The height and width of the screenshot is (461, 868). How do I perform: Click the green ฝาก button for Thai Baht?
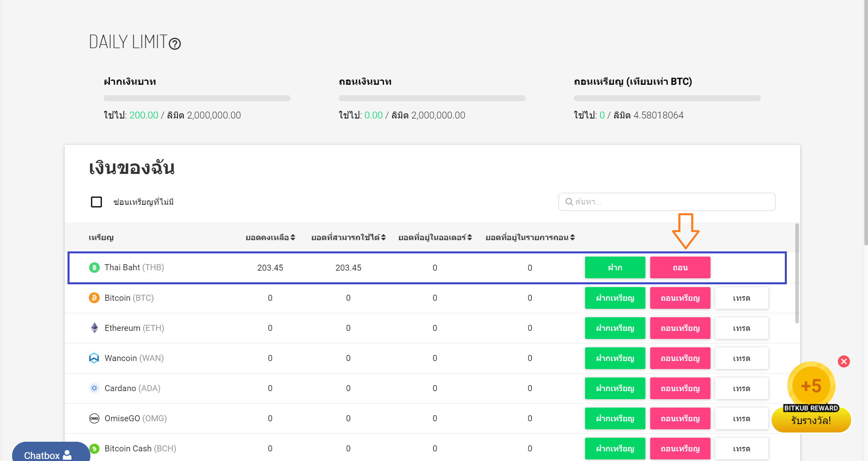[615, 267]
